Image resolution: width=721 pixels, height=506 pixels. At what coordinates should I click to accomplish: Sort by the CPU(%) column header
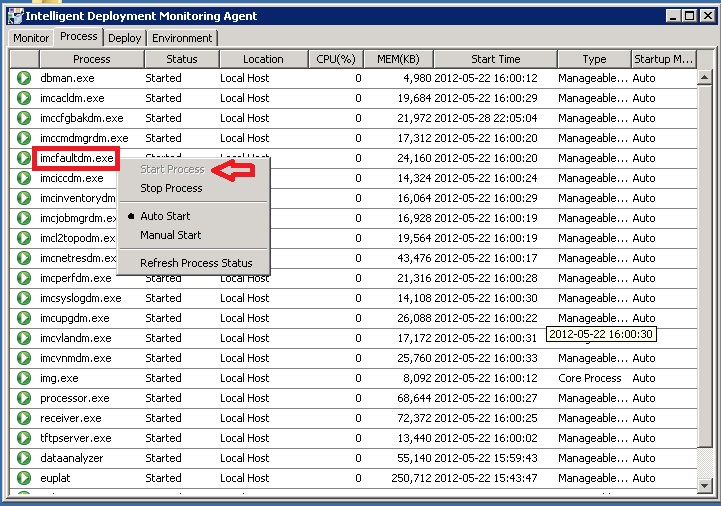pyautogui.click(x=335, y=59)
